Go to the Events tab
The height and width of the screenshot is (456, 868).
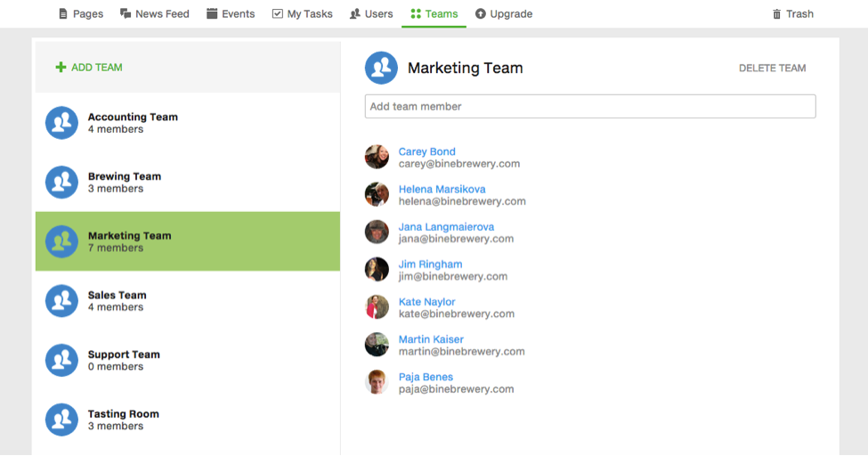231,14
